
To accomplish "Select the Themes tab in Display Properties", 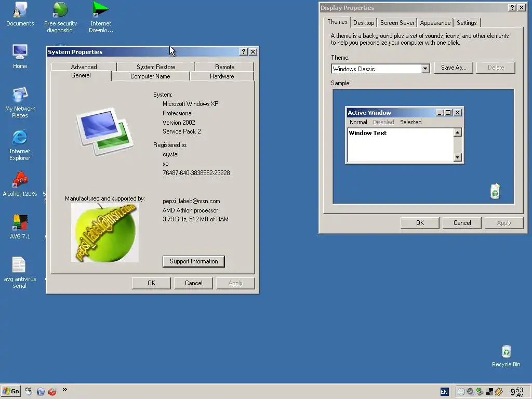I will pos(337,22).
